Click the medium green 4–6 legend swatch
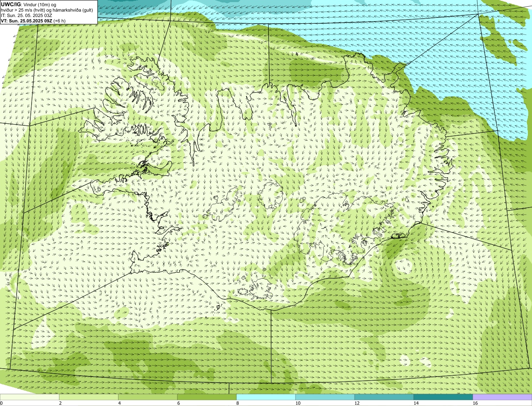 [148, 397]
